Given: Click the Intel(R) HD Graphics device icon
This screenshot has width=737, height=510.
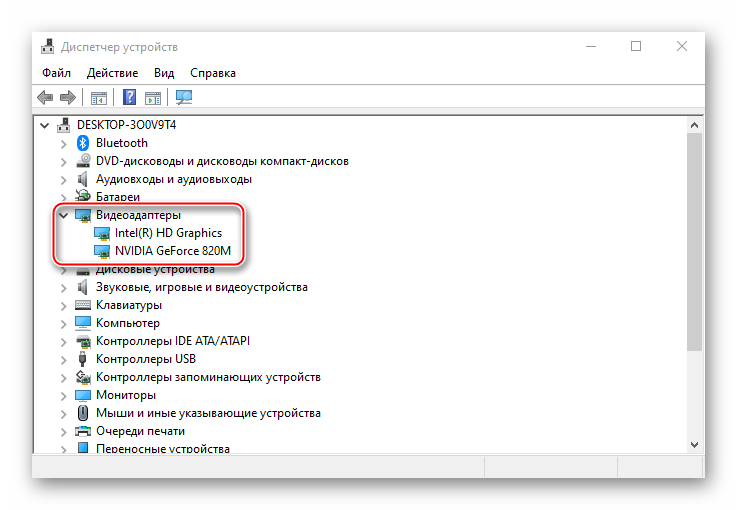Looking at the screenshot, I should (102, 233).
